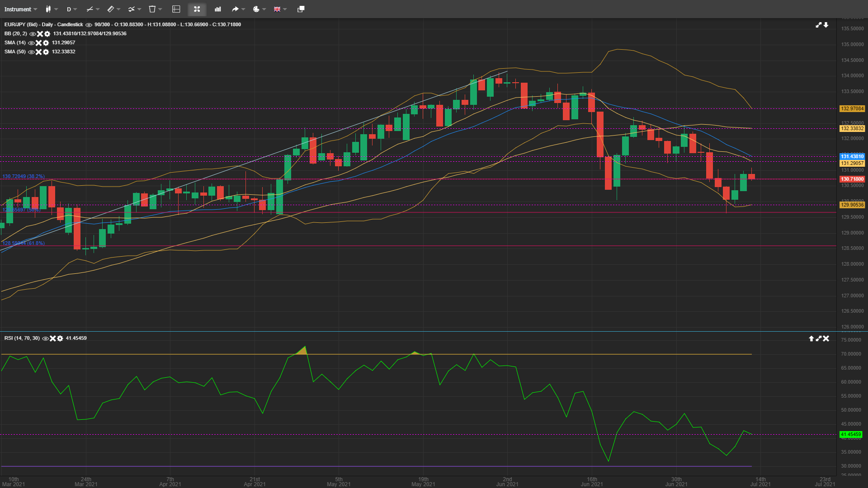Click the BB values readout 131.43810/132.97084/129.90536

click(x=90, y=33)
